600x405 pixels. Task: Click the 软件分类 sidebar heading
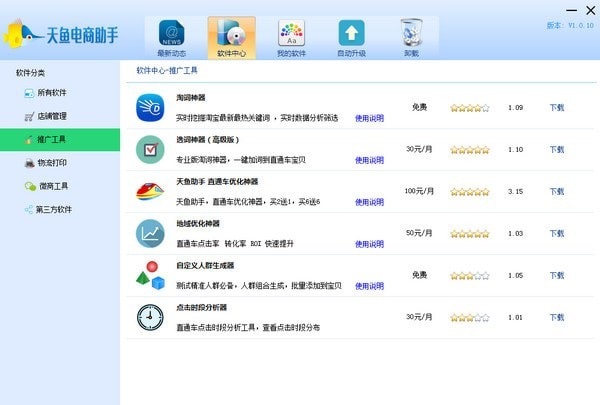coord(30,73)
